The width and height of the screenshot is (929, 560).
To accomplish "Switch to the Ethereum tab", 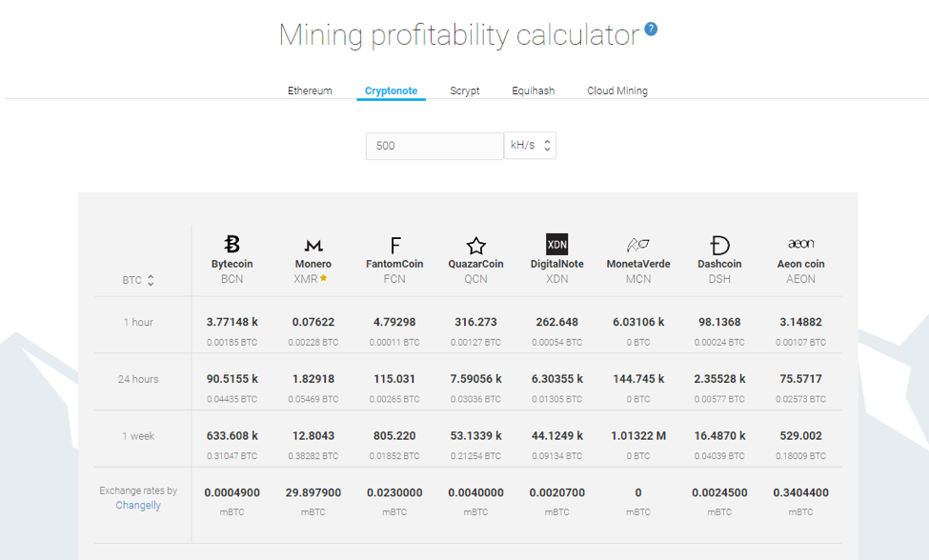I will (310, 90).
